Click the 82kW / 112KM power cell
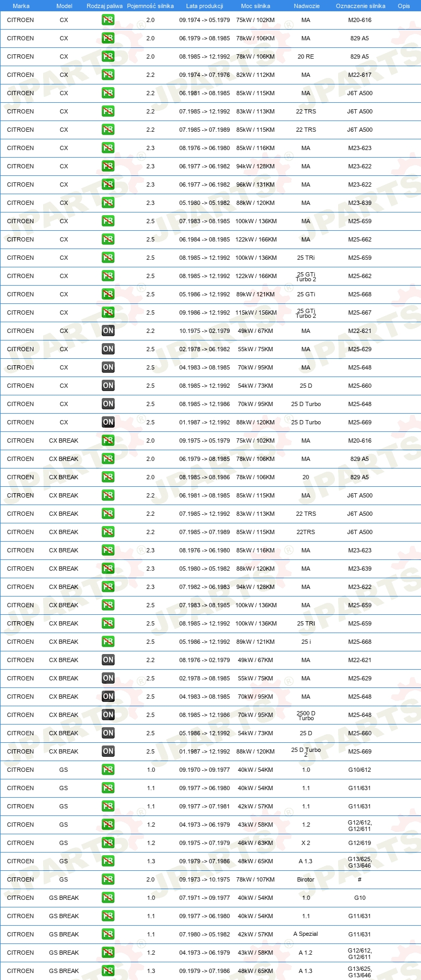The image size is (421, 980). [256, 75]
